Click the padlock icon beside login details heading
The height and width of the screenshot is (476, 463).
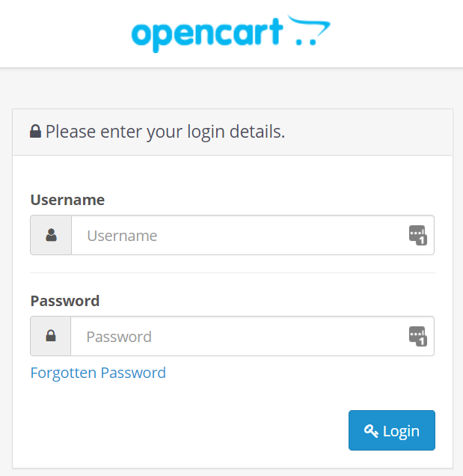[35, 132]
